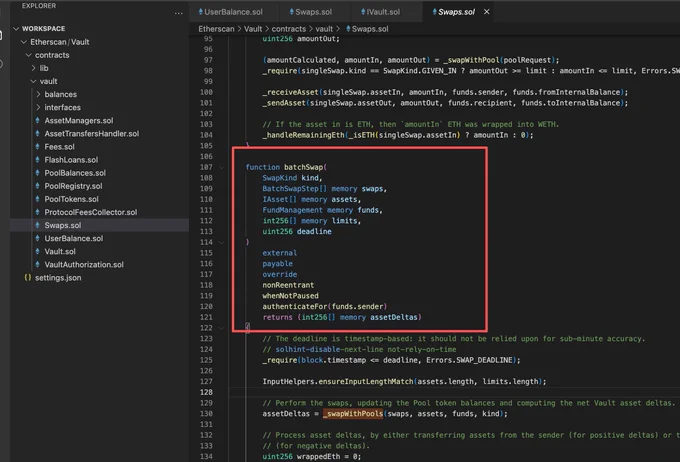This screenshot has width=680, height=462.
Task: Open PoolRegistry.sol file
Action: tap(73, 186)
